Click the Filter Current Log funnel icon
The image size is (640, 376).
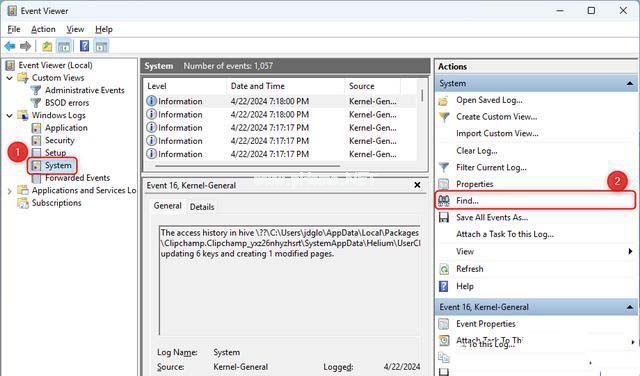click(444, 167)
